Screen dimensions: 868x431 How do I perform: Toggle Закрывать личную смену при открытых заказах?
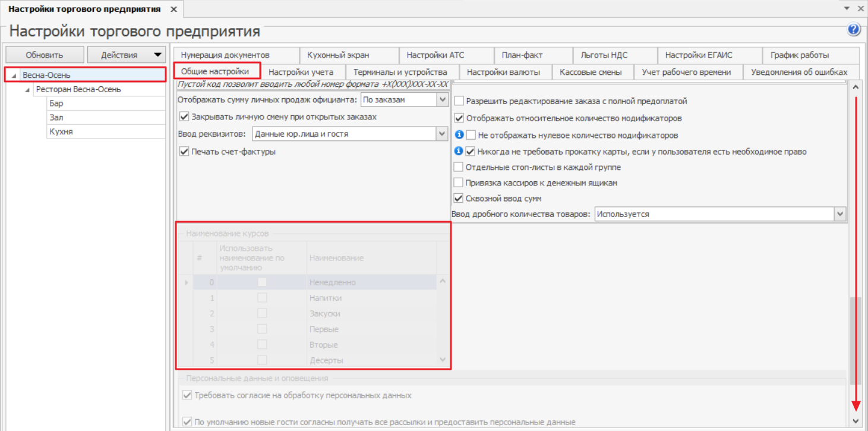pos(184,117)
